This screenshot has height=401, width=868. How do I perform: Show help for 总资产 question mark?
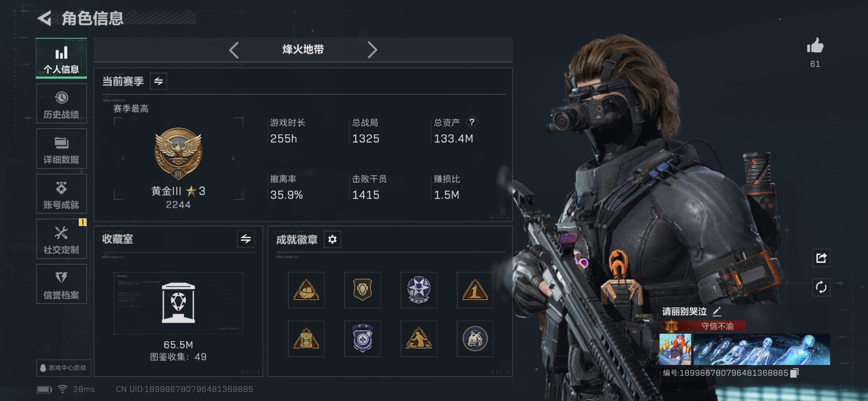click(x=472, y=122)
